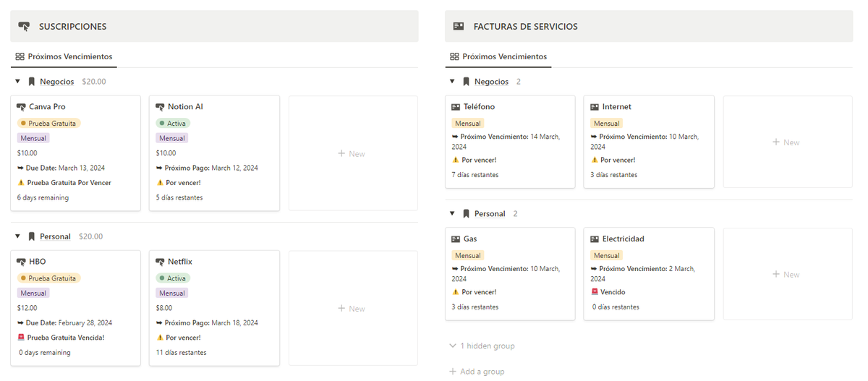
Task: Click the warning icon on Teléfono card
Action: 456,160
